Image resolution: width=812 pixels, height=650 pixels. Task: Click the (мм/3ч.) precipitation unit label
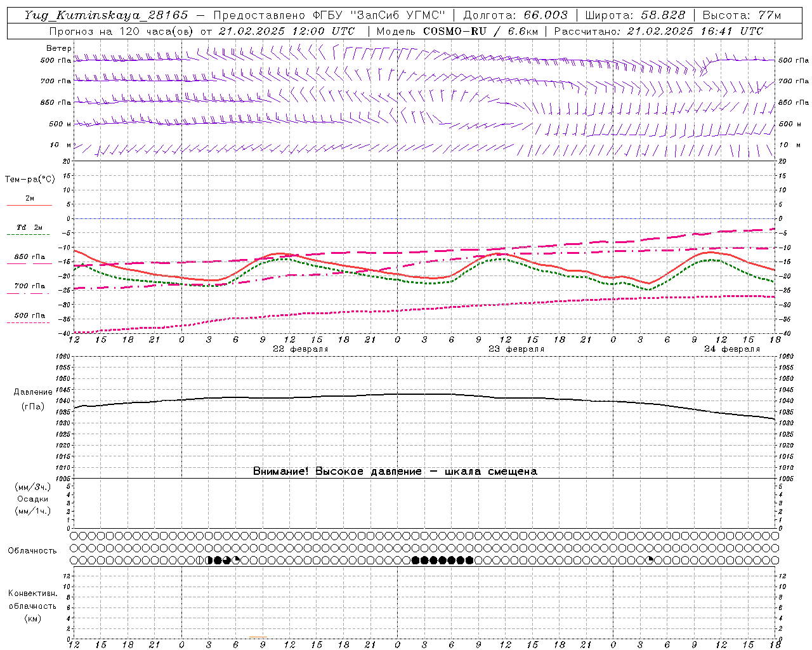point(33,487)
